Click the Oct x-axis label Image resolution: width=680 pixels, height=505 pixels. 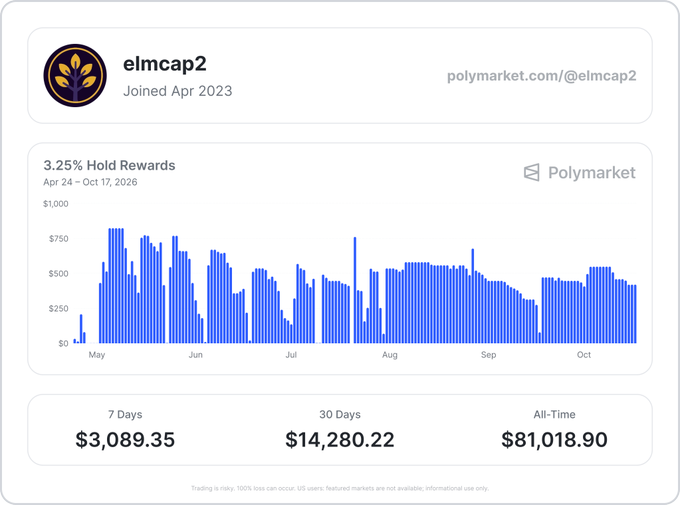tap(584, 355)
